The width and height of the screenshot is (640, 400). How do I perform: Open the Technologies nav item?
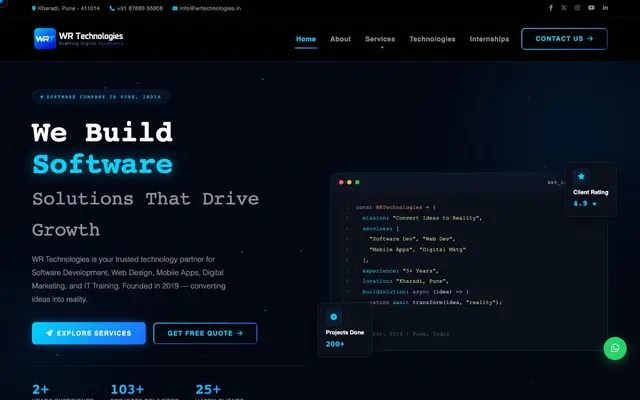point(432,39)
